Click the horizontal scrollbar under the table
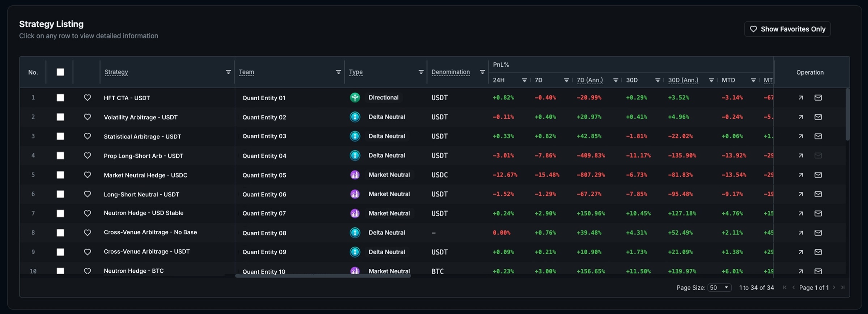Image resolution: width=868 pixels, height=314 pixels. 323,276
